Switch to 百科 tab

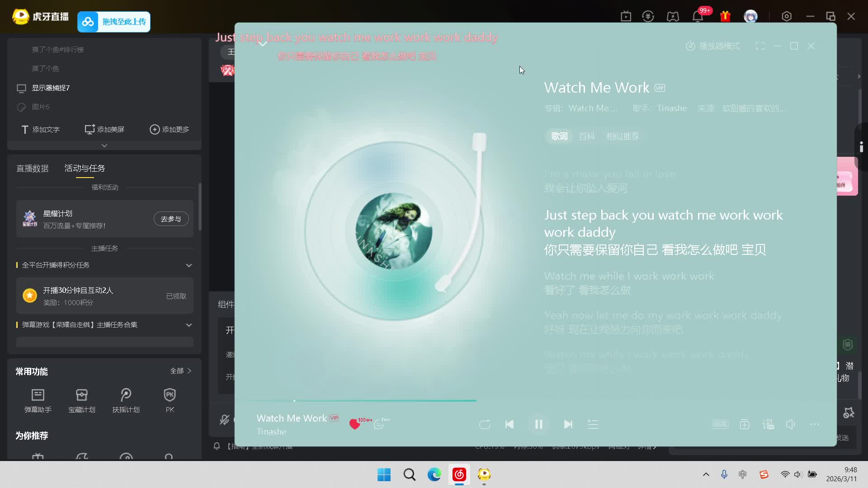pyautogui.click(x=587, y=136)
